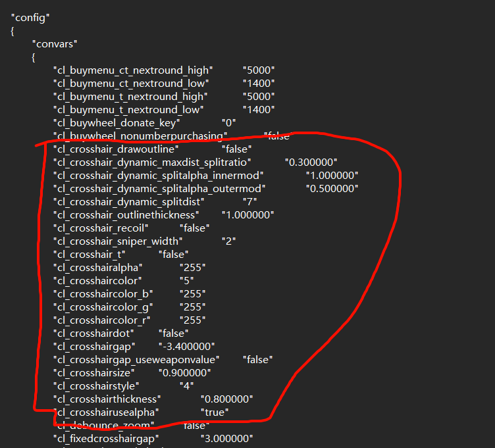The image size is (495, 448).
Task: Click "255" value of cl_crosshaircolor_b
Action: coord(193,294)
